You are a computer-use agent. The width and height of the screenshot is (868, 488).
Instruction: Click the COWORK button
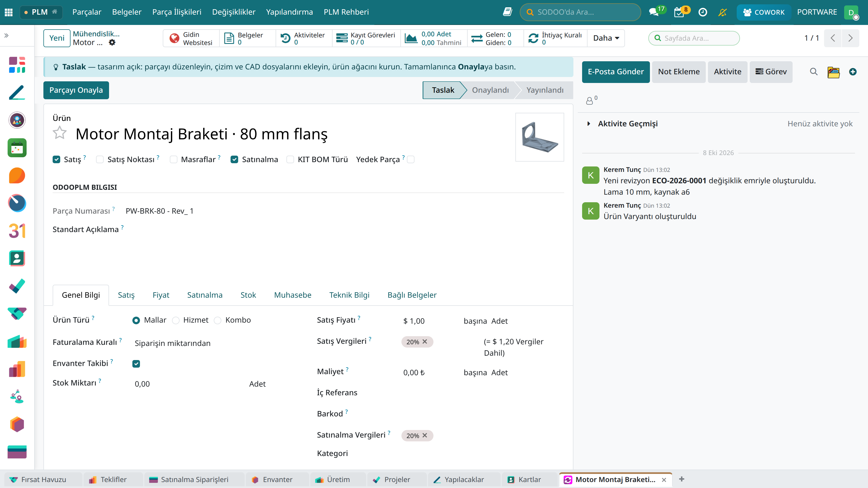(x=764, y=12)
